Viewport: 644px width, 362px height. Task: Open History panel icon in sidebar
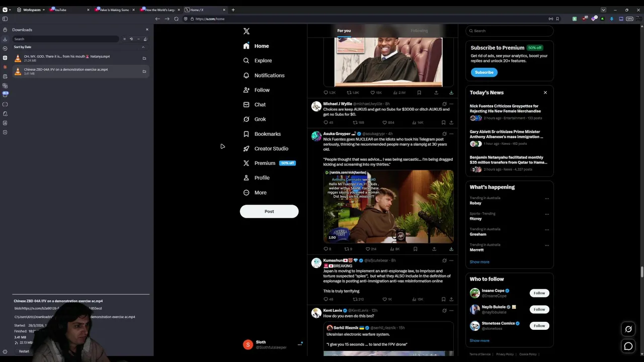pyautogui.click(x=5, y=48)
